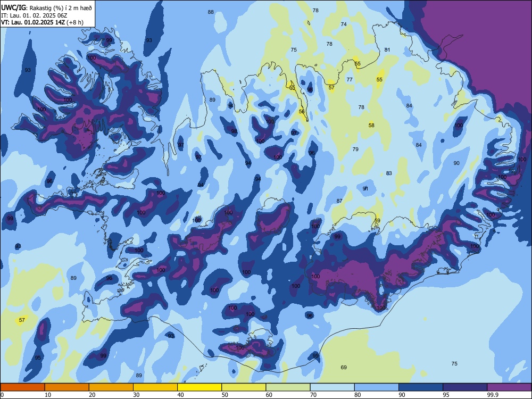Click the map value '58'
This screenshot has width=532, height=399.
pyautogui.click(x=371, y=126)
